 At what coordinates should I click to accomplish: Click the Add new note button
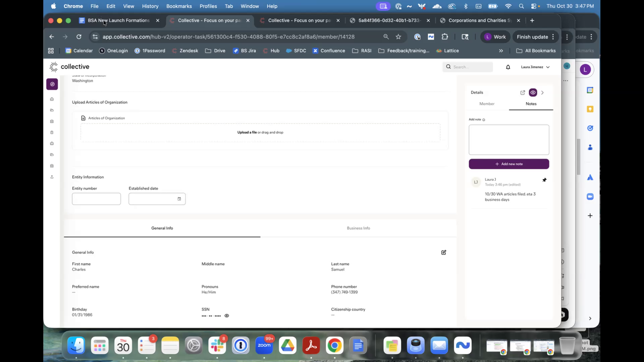(508, 164)
